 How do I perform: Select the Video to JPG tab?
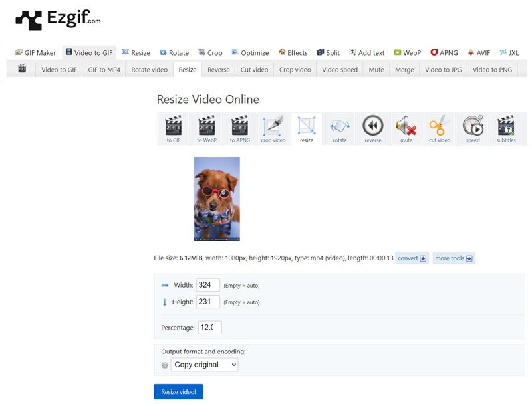(443, 70)
